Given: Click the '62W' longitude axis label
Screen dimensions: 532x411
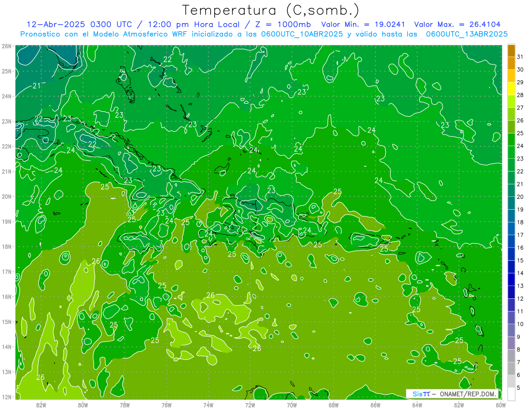Looking at the screenshot, I should click(459, 405).
